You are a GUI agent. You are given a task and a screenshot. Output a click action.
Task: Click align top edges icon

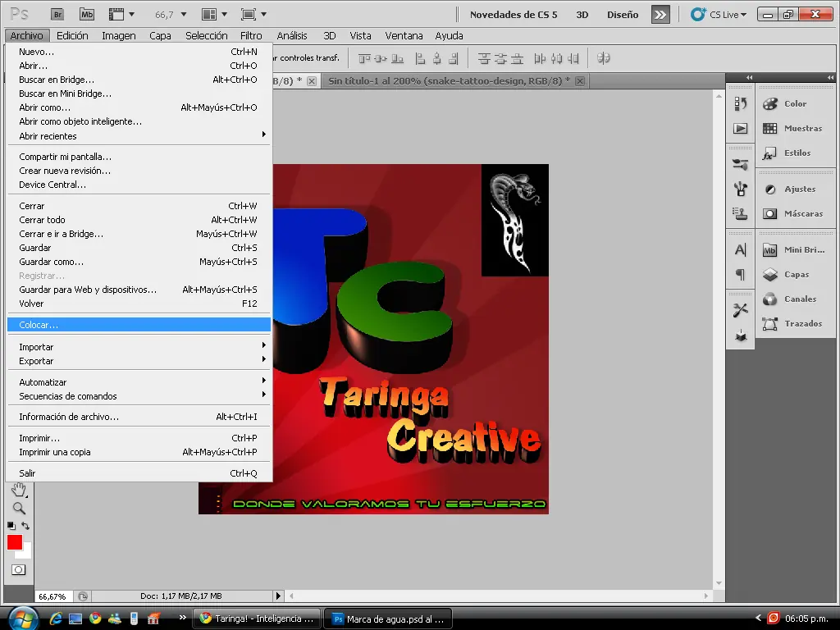pos(364,58)
